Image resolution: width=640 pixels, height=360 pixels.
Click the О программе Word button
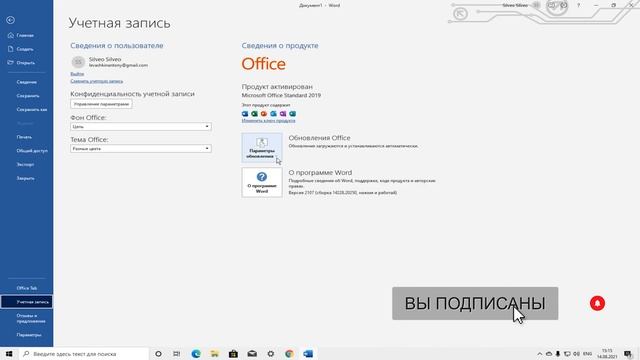262,182
